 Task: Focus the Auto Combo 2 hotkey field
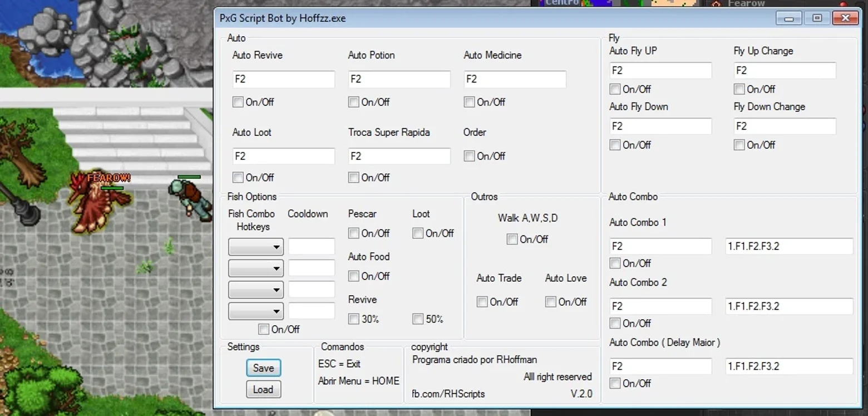click(x=660, y=306)
